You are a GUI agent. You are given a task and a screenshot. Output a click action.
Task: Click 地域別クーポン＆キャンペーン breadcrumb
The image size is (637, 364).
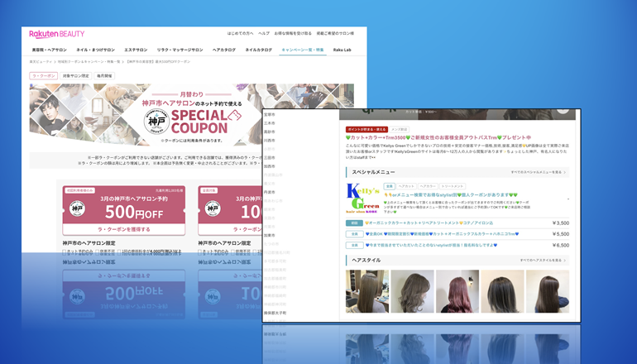tap(89, 62)
